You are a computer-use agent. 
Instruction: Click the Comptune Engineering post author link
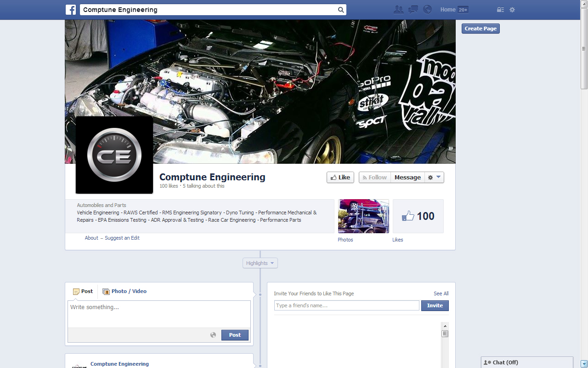coord(119,364)
